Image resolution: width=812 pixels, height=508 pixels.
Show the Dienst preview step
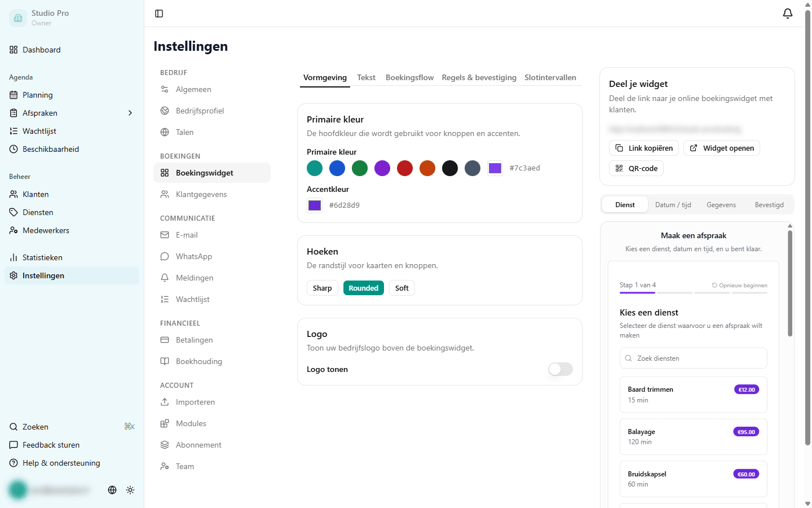coord(625,205)
